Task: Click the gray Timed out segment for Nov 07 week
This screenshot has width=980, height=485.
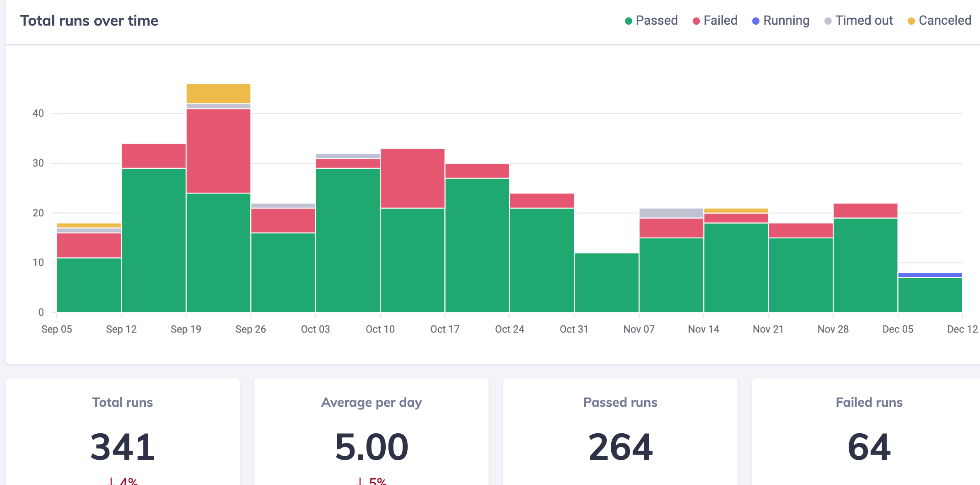Action: (x=671, y=213)
